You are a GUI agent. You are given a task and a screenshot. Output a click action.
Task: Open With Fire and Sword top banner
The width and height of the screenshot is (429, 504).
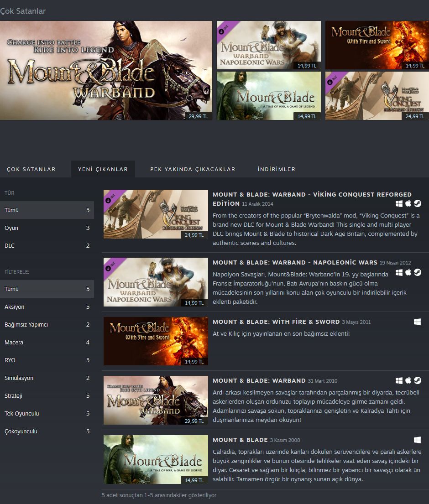(377, 45)
